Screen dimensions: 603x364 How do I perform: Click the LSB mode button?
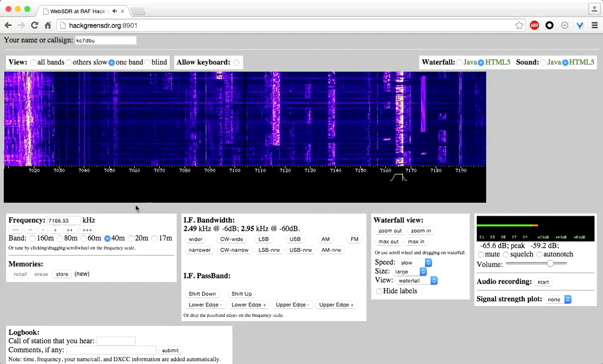pos(263,239)
